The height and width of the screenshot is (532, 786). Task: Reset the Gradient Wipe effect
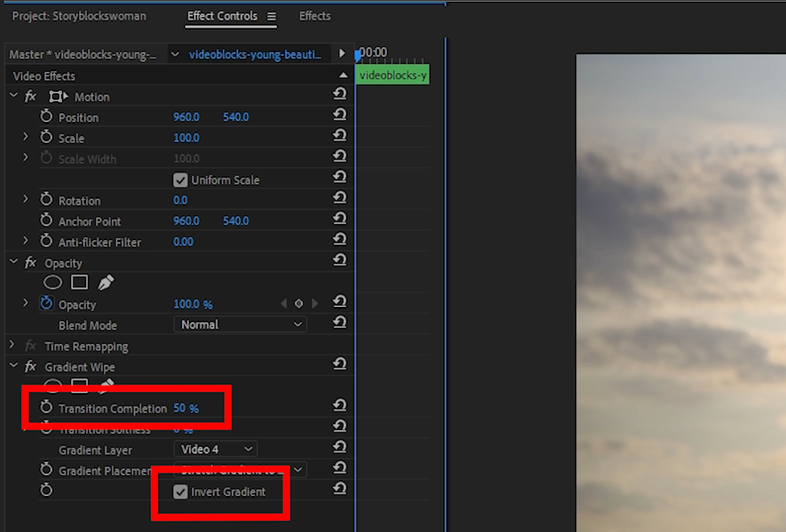tap(340, 364)
